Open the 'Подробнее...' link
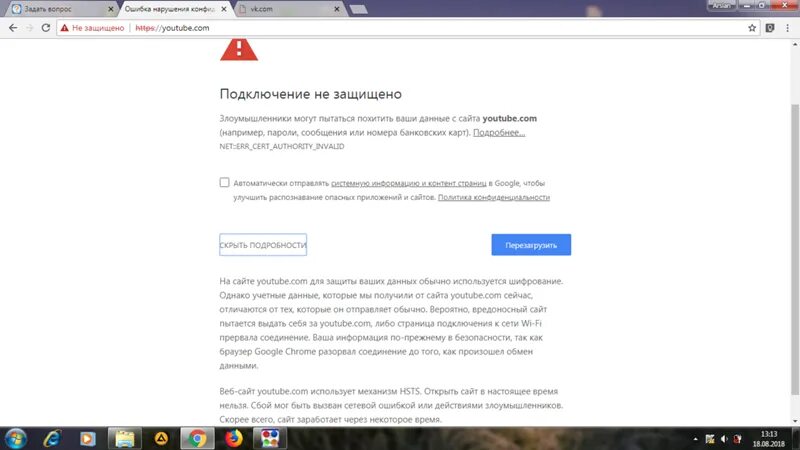This screenshot has width=800, height=450. point(498,133)
